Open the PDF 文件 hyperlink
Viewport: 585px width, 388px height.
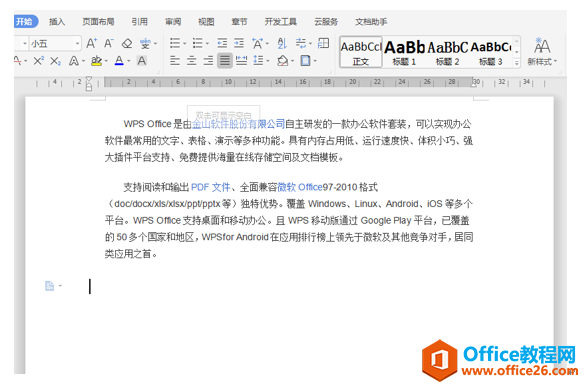[x=211, y=187]
